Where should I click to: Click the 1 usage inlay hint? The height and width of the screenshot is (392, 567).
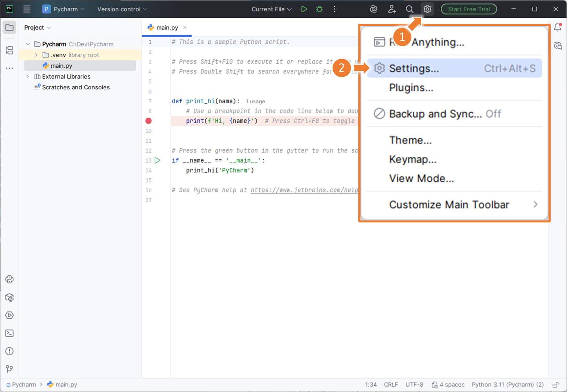click(x=255, y=101)
